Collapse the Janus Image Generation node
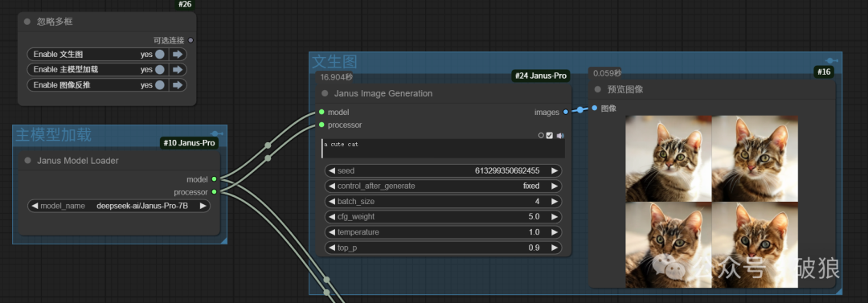This screenshot has height=303, width=868. (325, 93)
